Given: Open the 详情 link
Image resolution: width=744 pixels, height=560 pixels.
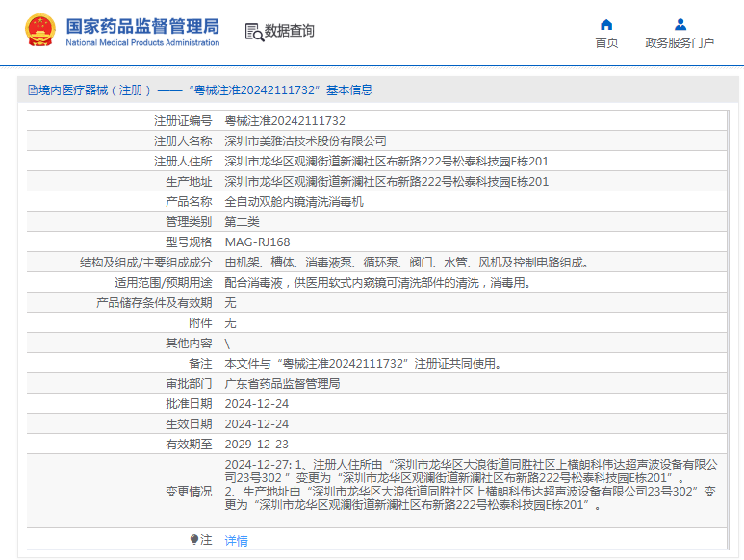Looking at the screenshot, I should [x=237, y=540].
